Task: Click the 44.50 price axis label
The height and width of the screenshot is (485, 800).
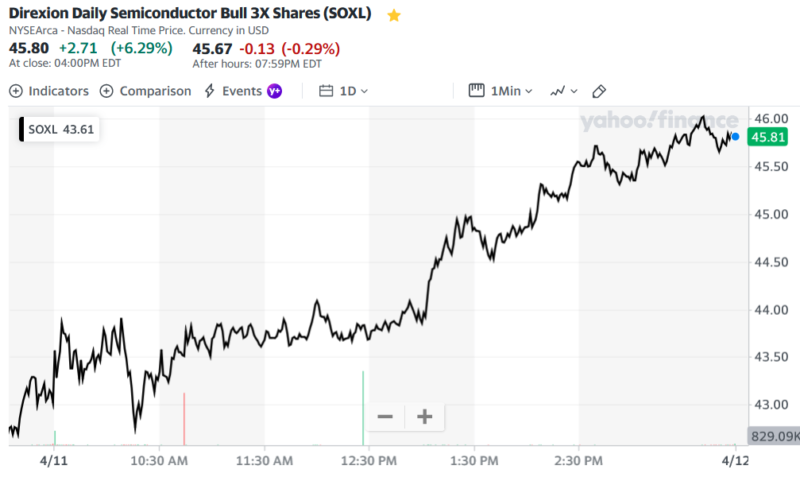Action: pyautogui.click(x=771, y=262)
